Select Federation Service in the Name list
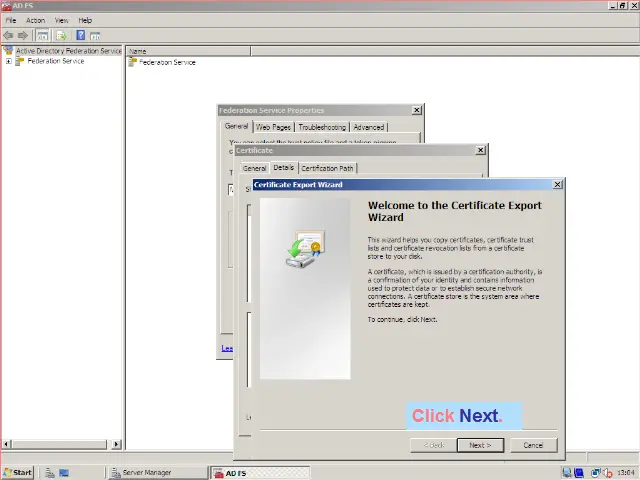Screen dimensions: 640x480 (x=167, y=62)
